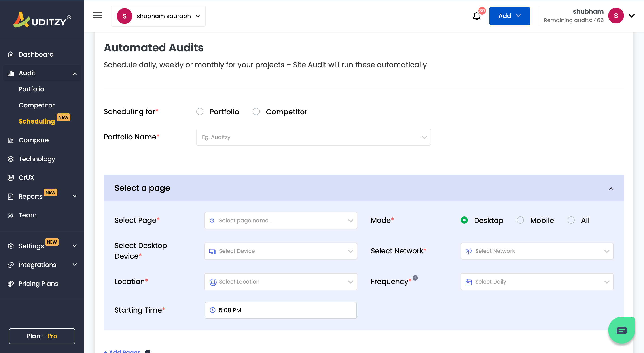Select the Portfolio radio button
This screenshot has height=353, width=644.
coord(200,112)
